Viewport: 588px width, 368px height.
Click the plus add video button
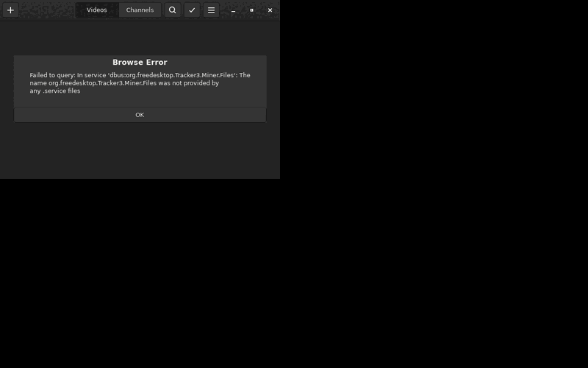pyautogui.click(x=10, y=10)
